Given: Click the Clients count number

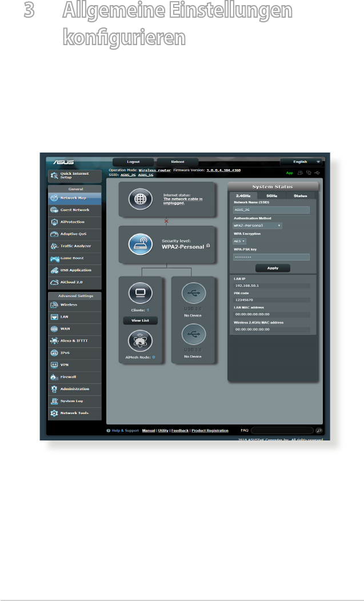Looking at the screenshot, I should (147, 310).
